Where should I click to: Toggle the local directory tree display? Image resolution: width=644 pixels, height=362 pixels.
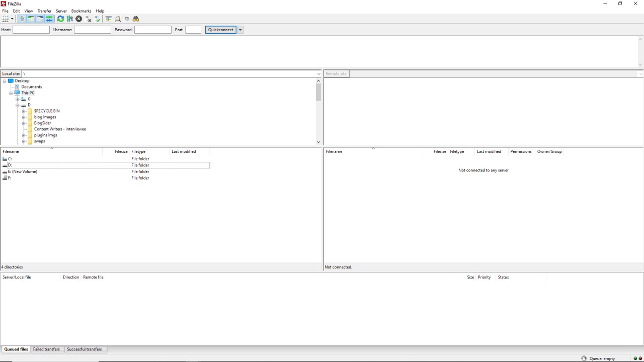31,19
